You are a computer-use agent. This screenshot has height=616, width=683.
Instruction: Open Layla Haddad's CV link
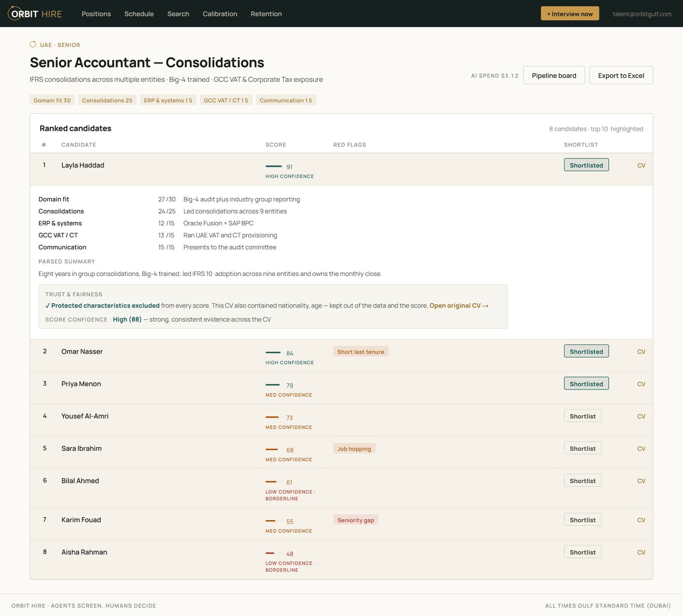coord(641,166)
